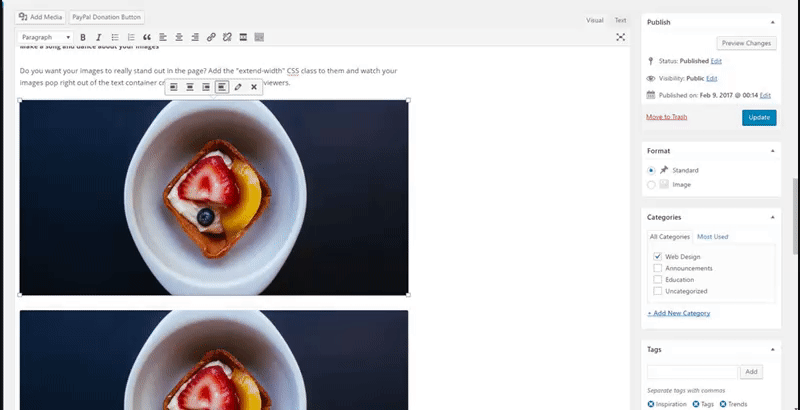This screenshot has width=800, height=410.
Task: Collapse the Publish panel
Action: (772, 22)
